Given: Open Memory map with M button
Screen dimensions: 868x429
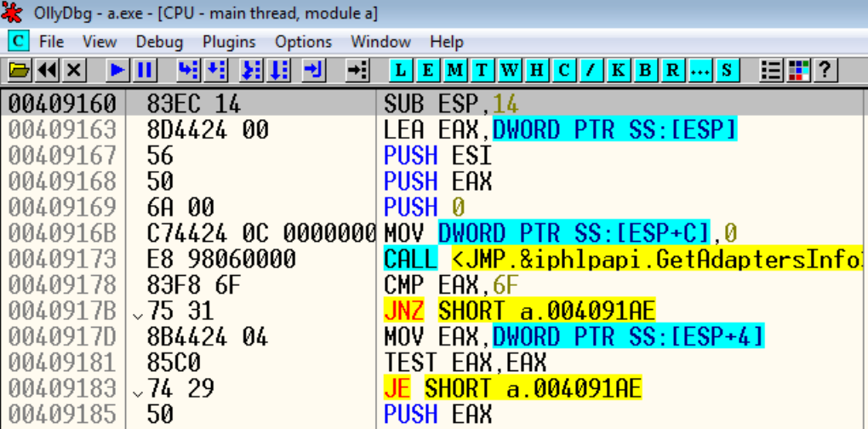Looking at the screenshot, I should pos(455,70).
